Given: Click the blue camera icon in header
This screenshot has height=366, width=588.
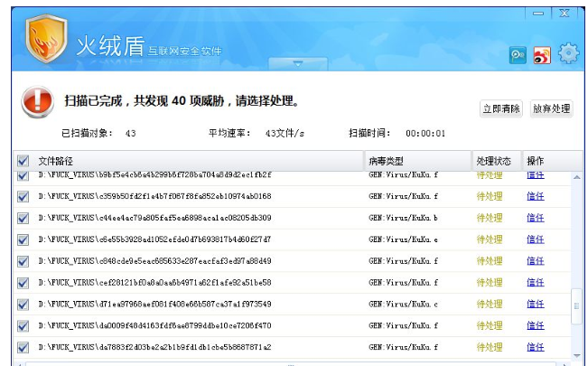Looking at the screenshot, I should tap(518, 55).
